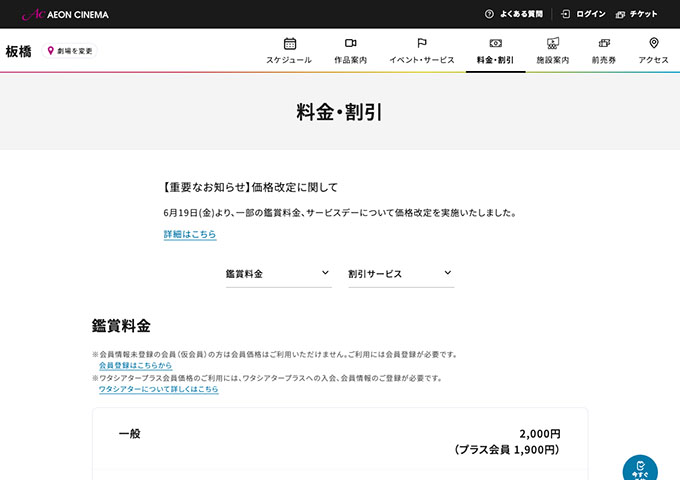This screenshot has width=680, height=480.
Task: Click the floating 今すぐ round button
Action: [x=640, y=467]
